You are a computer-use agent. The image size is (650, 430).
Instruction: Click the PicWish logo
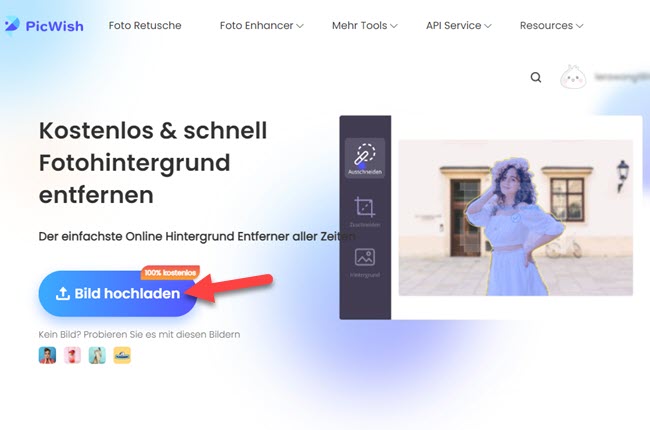click(x=44, y=26)
